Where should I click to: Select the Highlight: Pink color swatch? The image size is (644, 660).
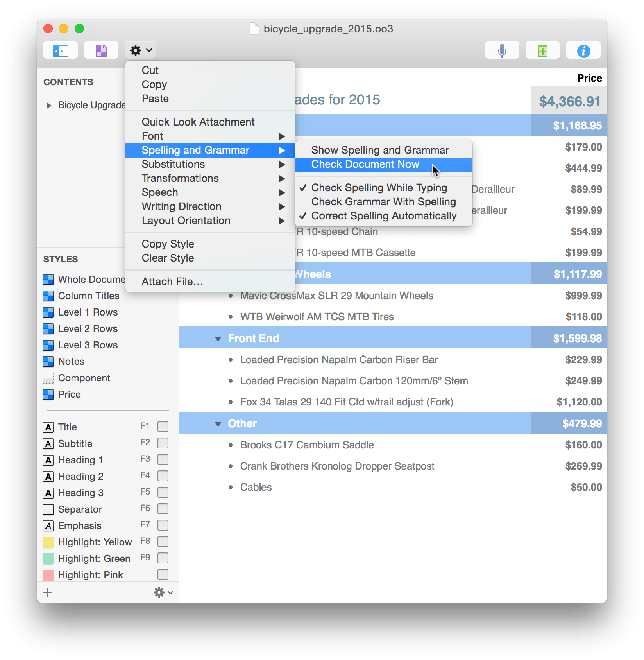point(48,575)
